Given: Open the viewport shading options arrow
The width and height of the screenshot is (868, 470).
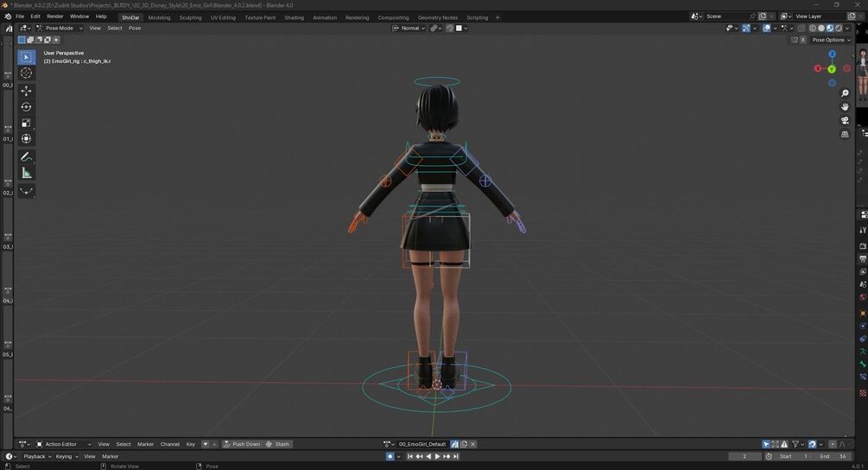Looking at the screenshot, I should (847, 29).
